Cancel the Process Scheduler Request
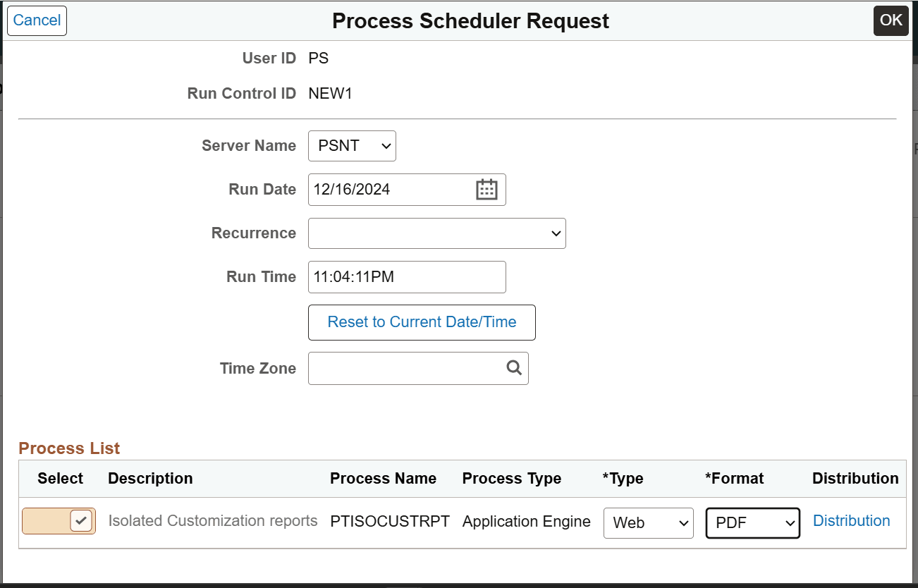The height and width of the screenshot is (588, 918). point(36,20)
